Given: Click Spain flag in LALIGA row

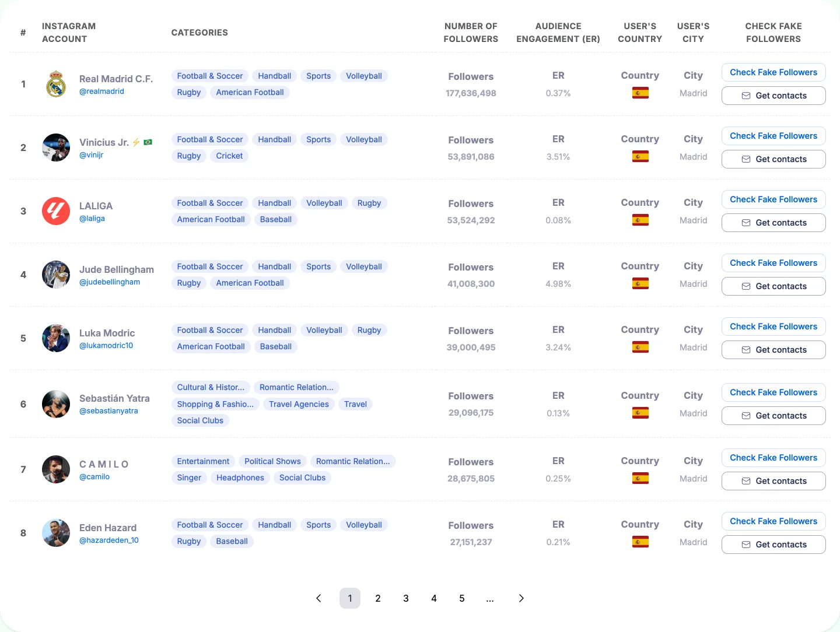Looking at the screenshot, I should (x=640, y=220).
